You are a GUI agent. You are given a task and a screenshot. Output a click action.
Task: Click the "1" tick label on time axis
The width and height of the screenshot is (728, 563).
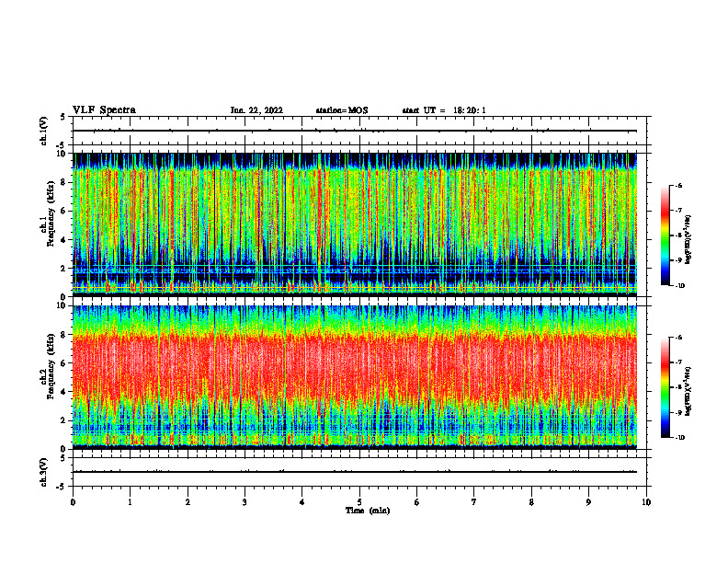click(130, 502)
